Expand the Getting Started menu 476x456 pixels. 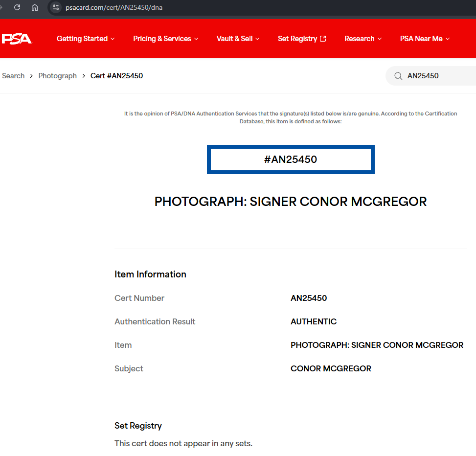(86, 39)
